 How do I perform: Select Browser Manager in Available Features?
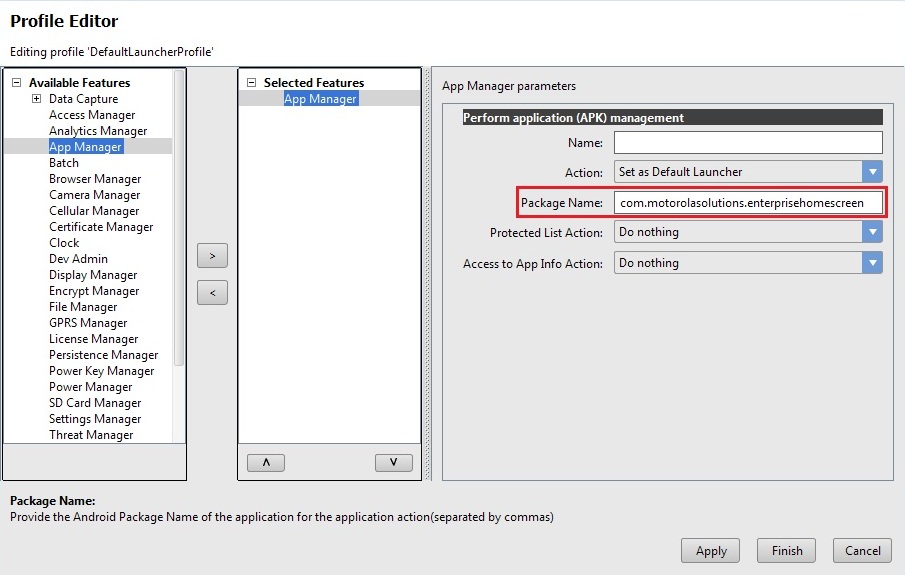(x=95, y=179)
